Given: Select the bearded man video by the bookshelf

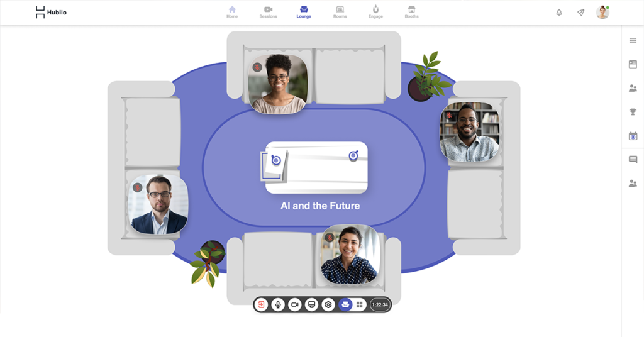Looking at the screenshot, I should [x=470, y=132].
